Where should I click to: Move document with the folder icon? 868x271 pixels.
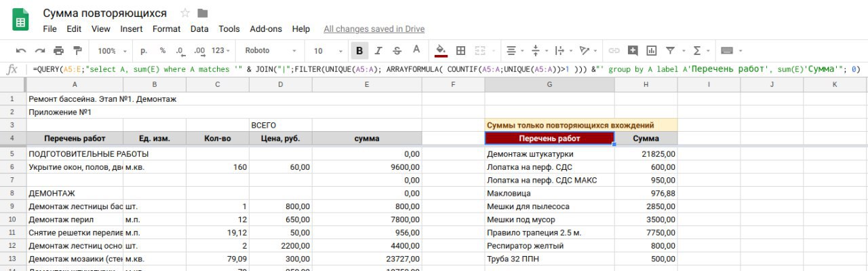coord(203,13)
